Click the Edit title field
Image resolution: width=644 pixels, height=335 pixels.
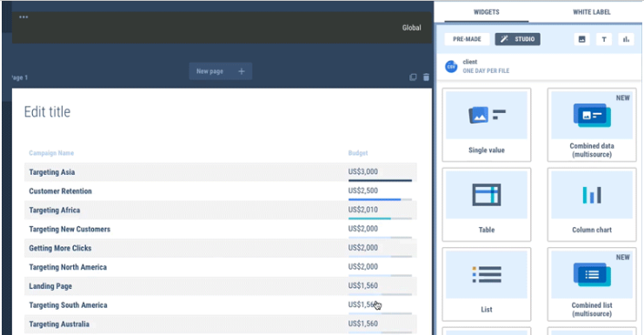point(47,111)
